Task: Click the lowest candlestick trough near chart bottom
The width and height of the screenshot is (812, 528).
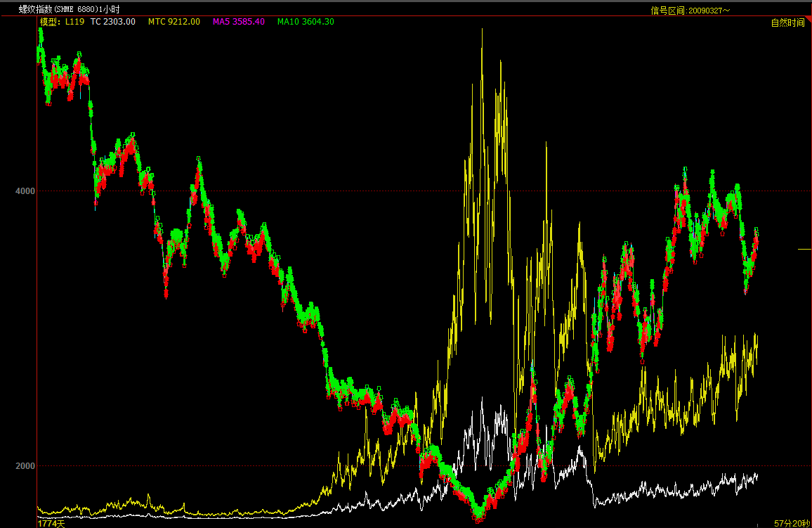Action: 478,519
